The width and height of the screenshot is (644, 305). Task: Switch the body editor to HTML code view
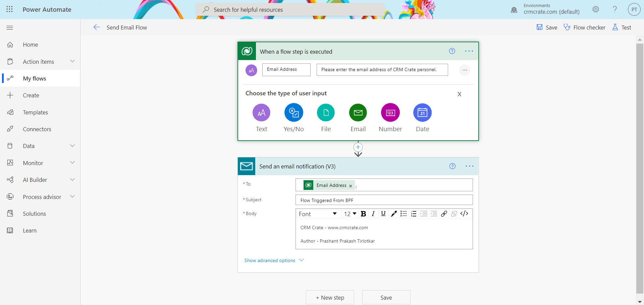pyautogui.click(x=464, y=214)
